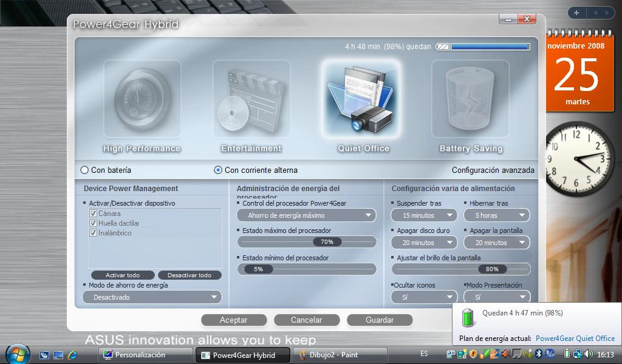Expand the 'Hibernar tras' 5 horas dropdown
Screen dimensions: 622x364
coord(497,215)
